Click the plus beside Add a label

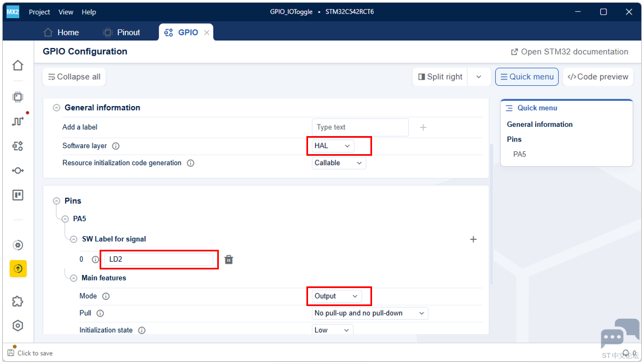point(423,128)
